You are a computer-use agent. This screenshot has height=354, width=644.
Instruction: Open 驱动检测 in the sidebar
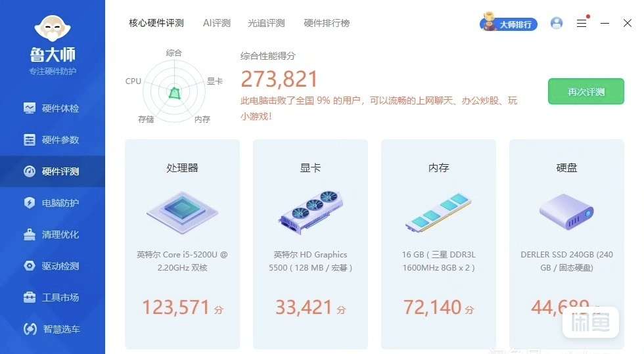pos(53,266)
